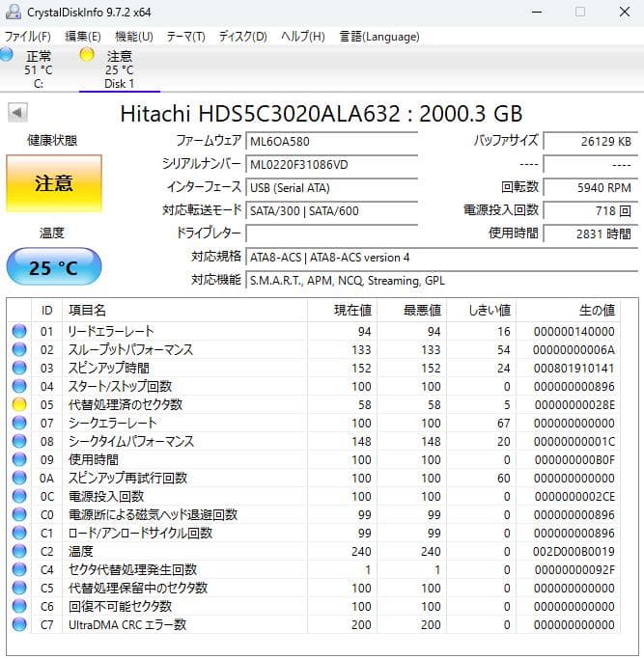Click the blue status dot for ID C6
This screenshot has width=644, height=659.
tap(19, 607)
